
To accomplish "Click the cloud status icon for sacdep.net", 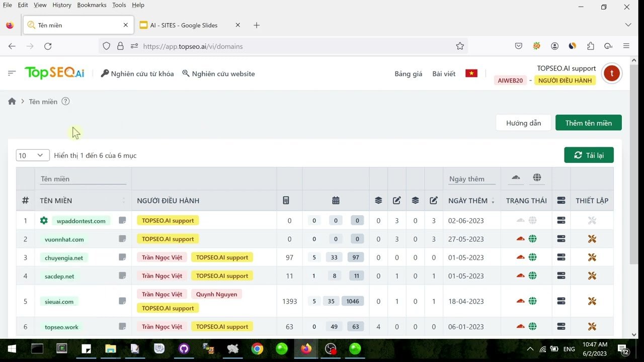I will coord(521,276).
